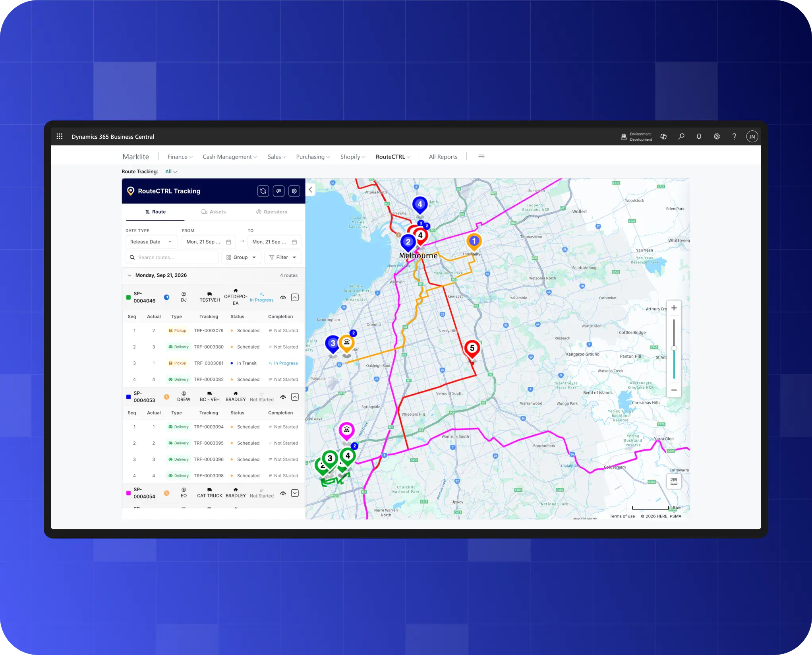Click blue map pin number 4

tap(420, 205)
